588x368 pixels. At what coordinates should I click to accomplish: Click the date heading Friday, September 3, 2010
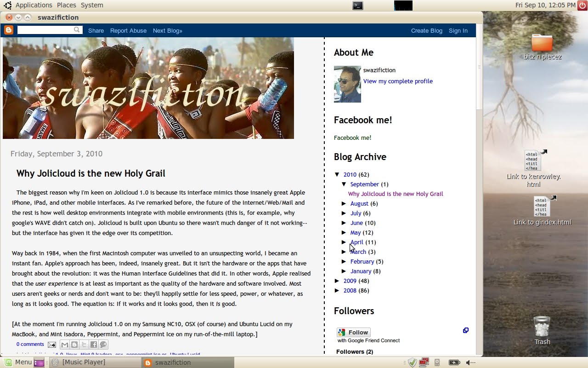point(57,154)
